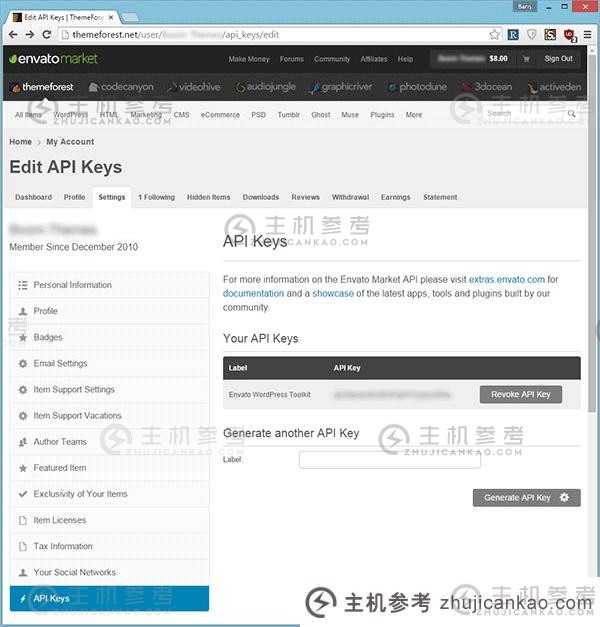Open the Withdrawal tab
This screenshot has width=600, height=627.
pos(350,197)
